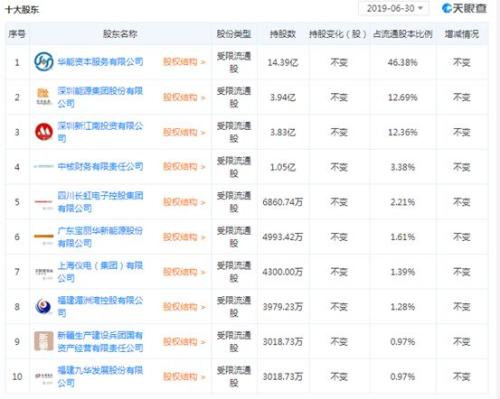The width and height of the screenshot is (500, 399).
Task: View 股权结构 for 福建湄洲湾控股
Action: pos(184,307)
